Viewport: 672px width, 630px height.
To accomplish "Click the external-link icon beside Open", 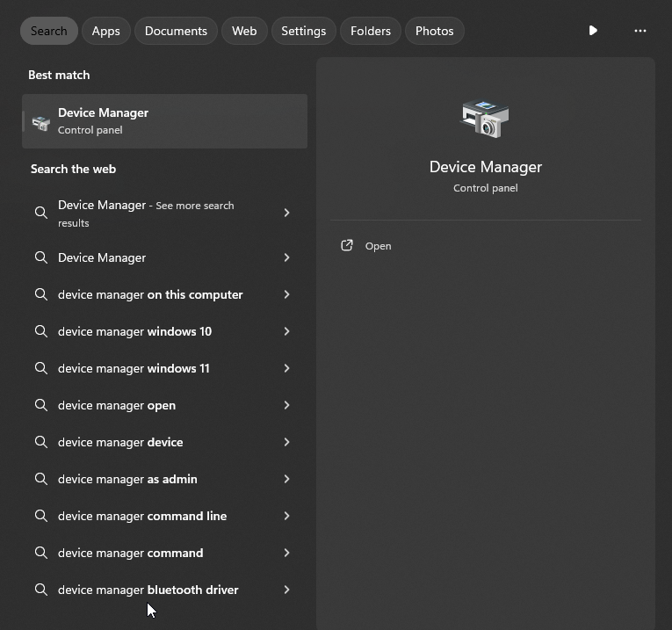I will pos(347,246).
